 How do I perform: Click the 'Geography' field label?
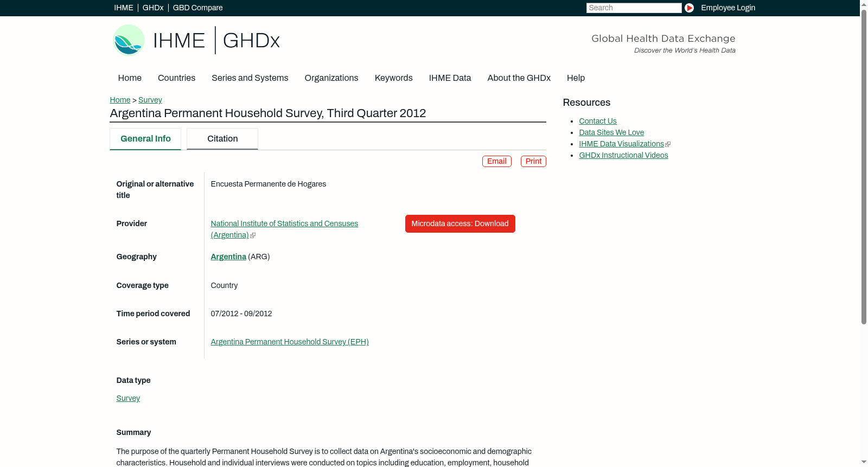click(x=137, y=257)
